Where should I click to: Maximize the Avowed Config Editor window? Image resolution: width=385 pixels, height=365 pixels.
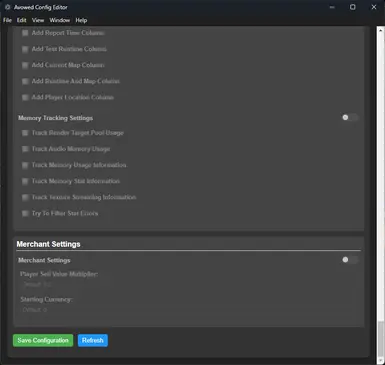pyautogui.click(x=353, y=7)
